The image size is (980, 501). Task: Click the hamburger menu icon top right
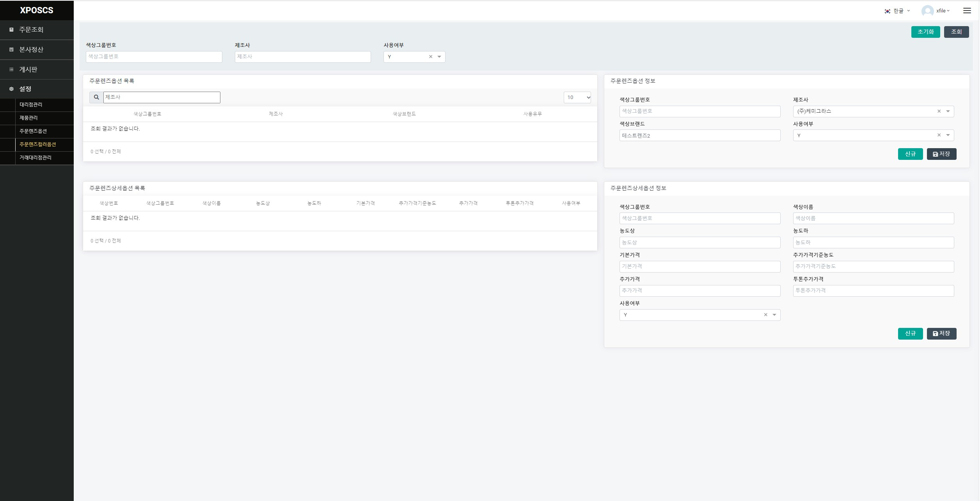coord(967,11)
